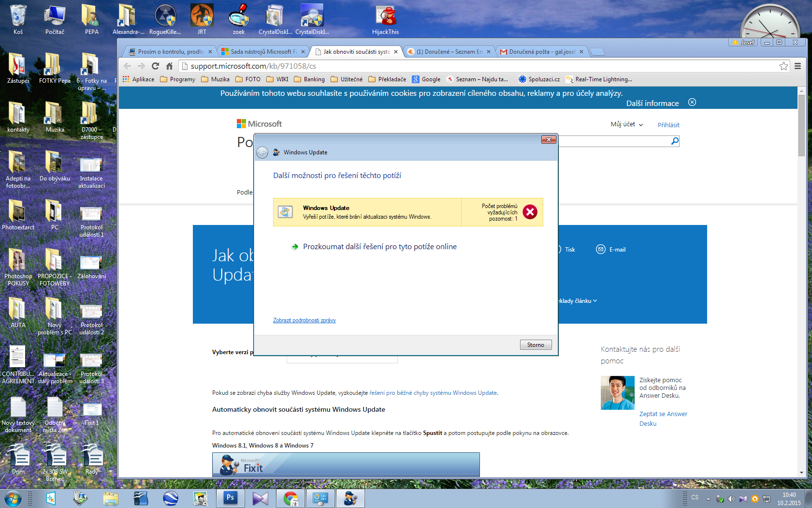This screenshot has width=812, height=508.
Task: Click 'Prozkoumat další řešení pro tyto potíže online'
Action: tap(379, 247)
